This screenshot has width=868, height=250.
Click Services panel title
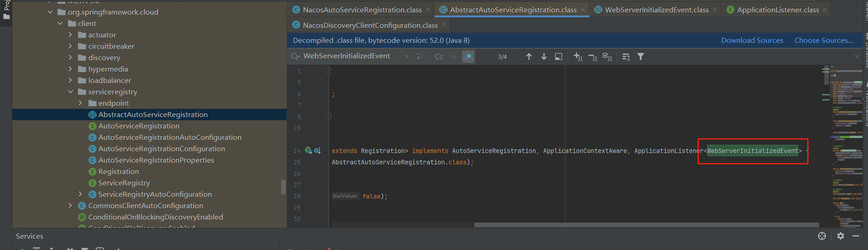pos(30,236)
